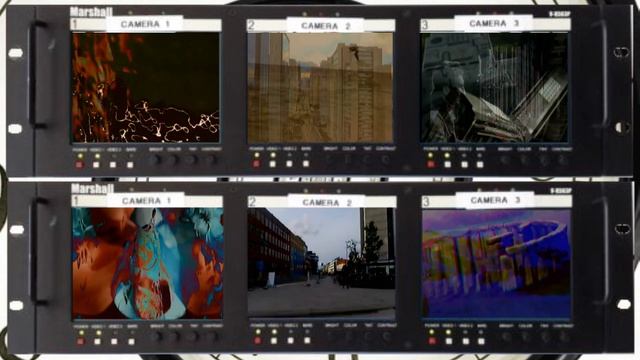Image resolution: width=640 pixels, height=360 pixels.
Task: Adjust CONTRAST knob on bottom rack Camera 3
Action: coord(564,337)
